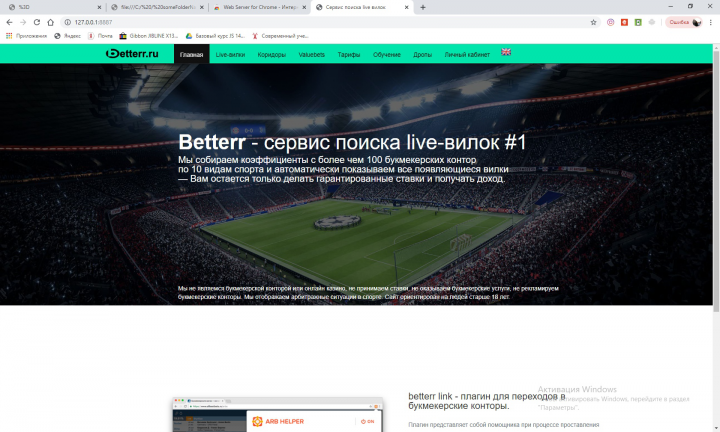Show site info icon next to 127.0.0.1
Screen dimensions: 720x432
(x=68, y=22)
